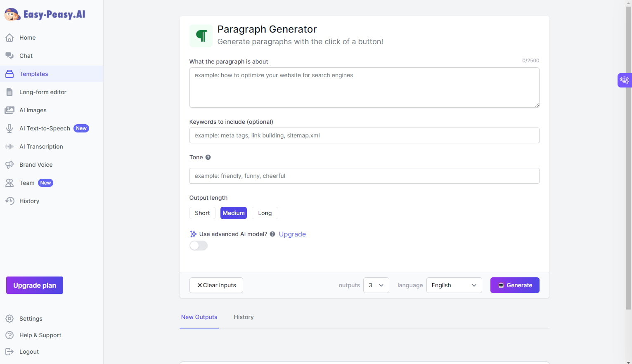632x364 pixels.
Task: Click the Upgrade link
Action: tap(292, 234)
